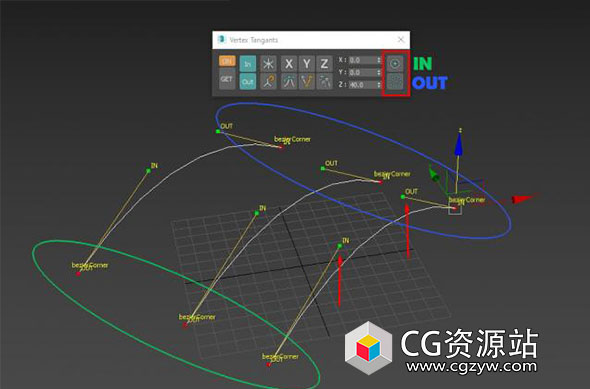Click the GET button in Vertex Tangents
Image resolution: width=590 pixels, height=389 pixels.
(227, 79)
